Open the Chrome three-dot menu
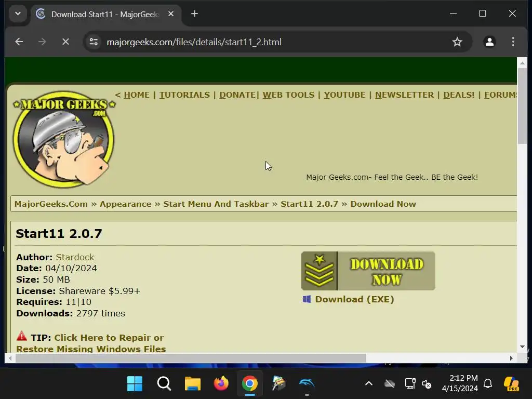532x399 pixels. click(513, 42)
